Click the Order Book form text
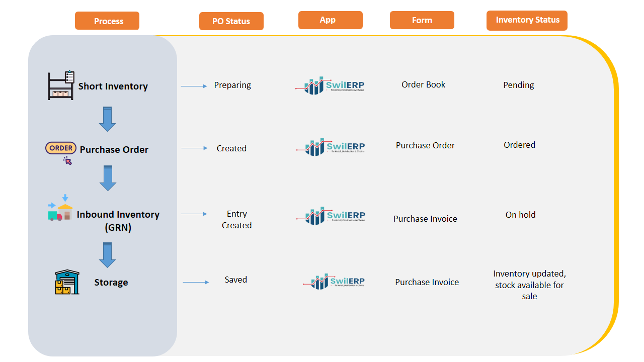Image resolution: width=644 pixels, height=362 pixels. 423,84
